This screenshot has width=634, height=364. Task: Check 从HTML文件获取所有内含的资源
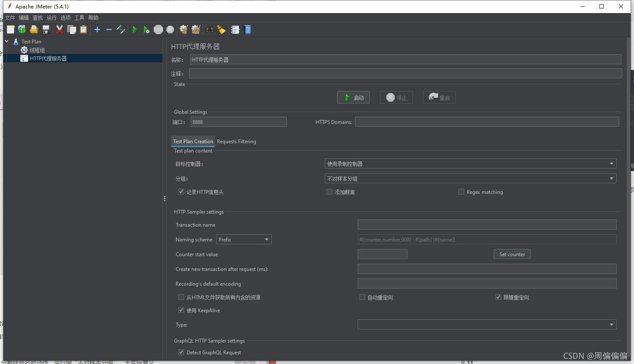[x=181, y=297]
